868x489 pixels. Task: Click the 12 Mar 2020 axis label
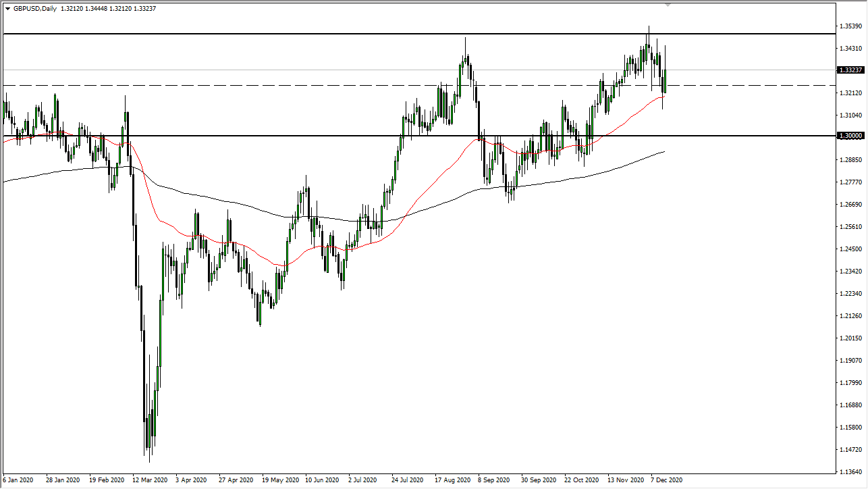click(x=150, y=480)
